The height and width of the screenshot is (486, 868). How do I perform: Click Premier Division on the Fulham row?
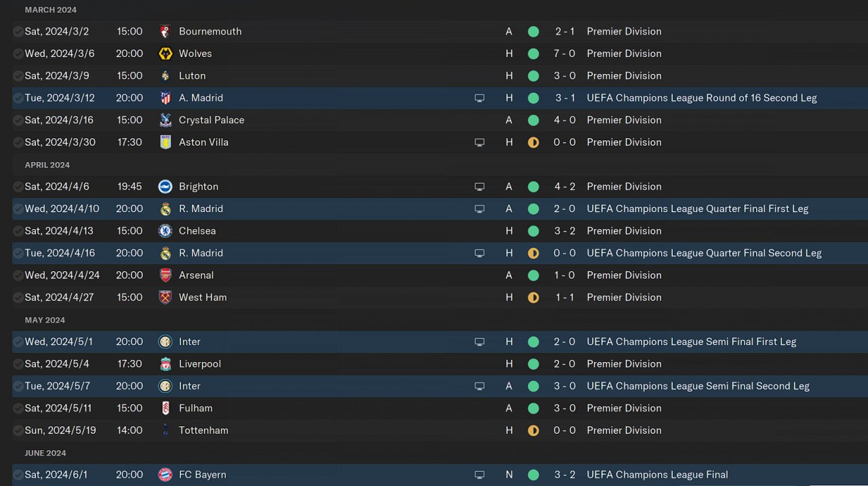[624, 408]
